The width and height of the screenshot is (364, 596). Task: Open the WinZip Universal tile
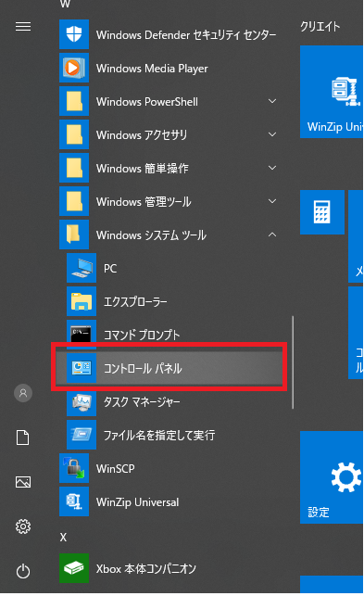coord(332,92)
